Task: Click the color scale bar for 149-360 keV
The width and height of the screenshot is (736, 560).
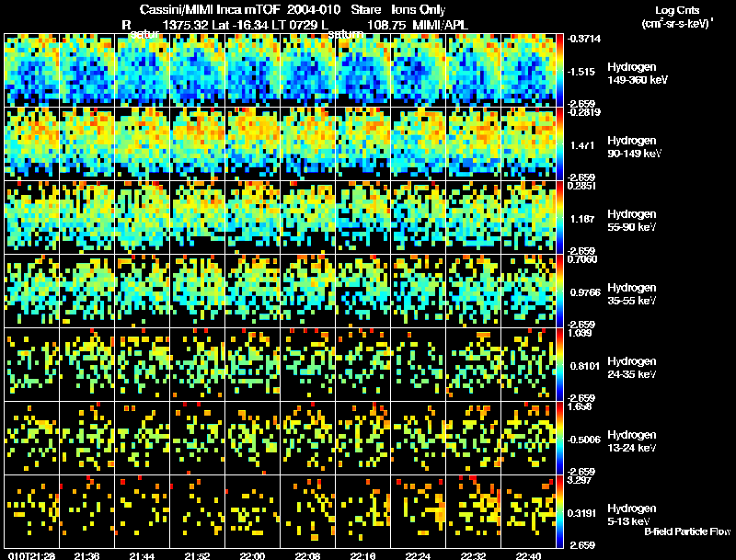Action: coord(559,71)
